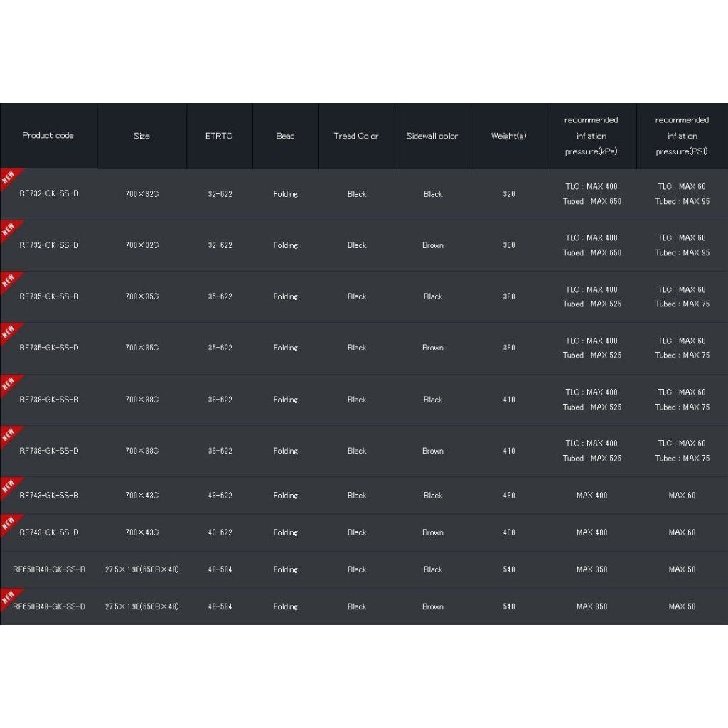Select product code RF738-GK-SS-D

(49, 451)
